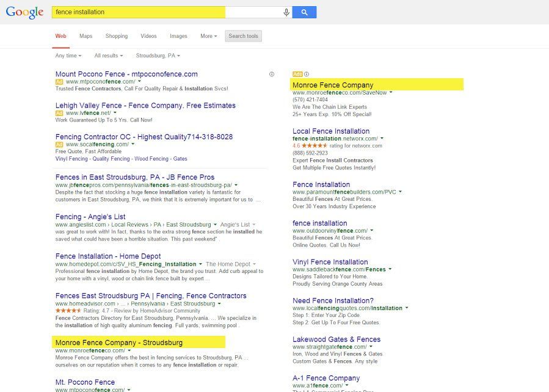Click info icon beside Mount Pocono Fence ad
Viewport: 549px width, 392px height.
pos(272,74)
